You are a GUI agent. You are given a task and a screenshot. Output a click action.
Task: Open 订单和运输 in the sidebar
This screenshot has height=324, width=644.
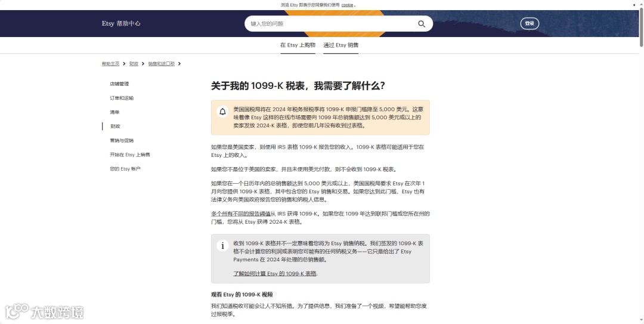pyautogui.click(x=122, y=98)
